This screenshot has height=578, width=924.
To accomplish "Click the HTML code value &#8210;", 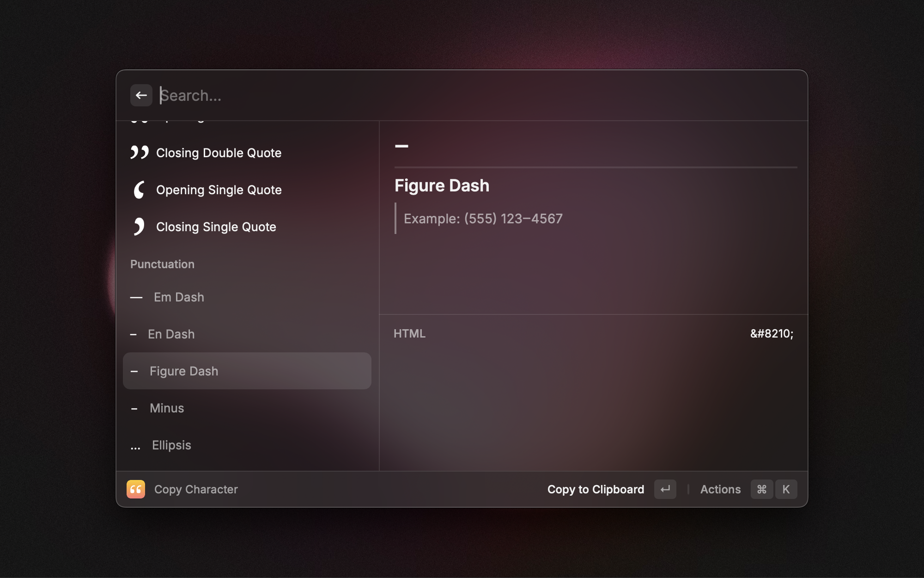I will (x=771, y=333).
